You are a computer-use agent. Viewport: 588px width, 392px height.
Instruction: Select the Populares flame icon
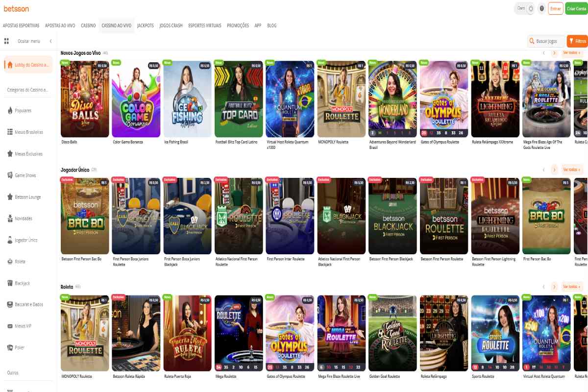(x=10, y=111)
